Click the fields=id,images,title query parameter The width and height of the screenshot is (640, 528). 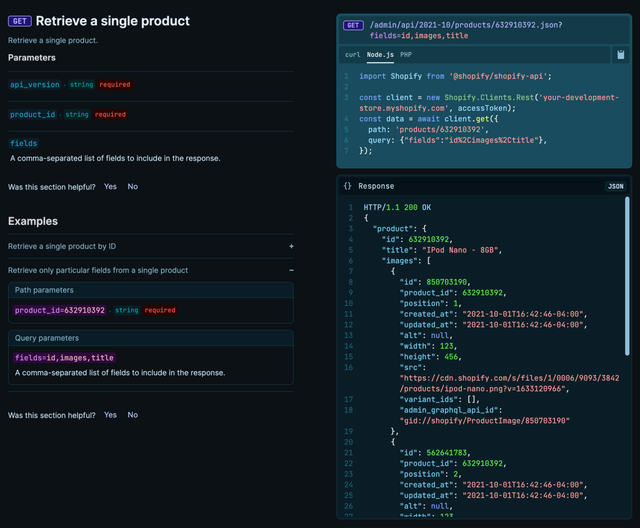pos(64,358)
